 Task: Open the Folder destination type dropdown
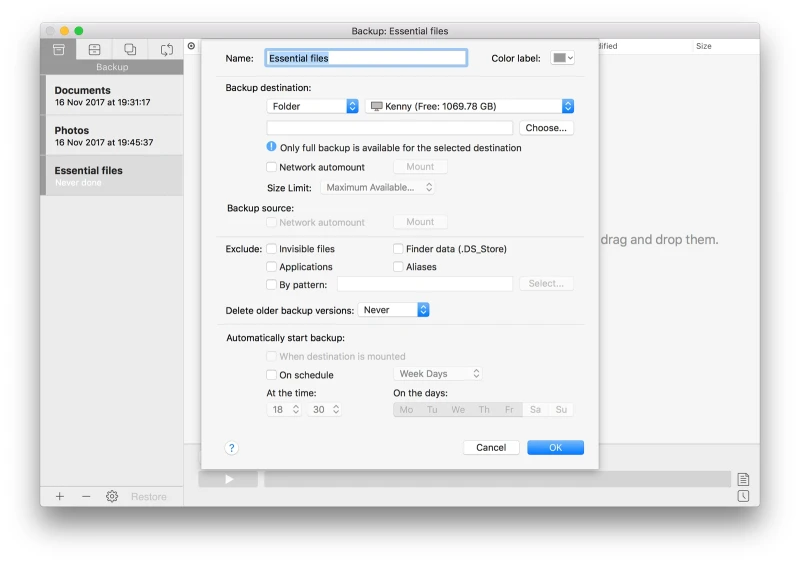[x=313, y=106]
